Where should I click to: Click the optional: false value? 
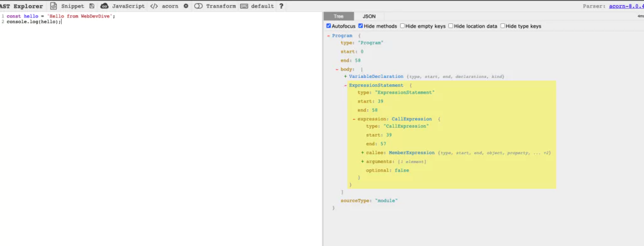click(402, 170)
